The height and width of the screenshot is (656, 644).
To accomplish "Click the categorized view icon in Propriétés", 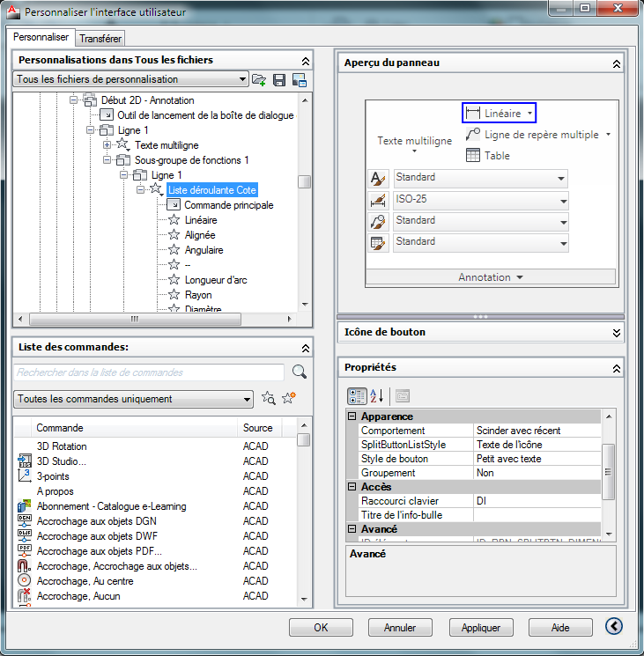I will click(357, 396).
